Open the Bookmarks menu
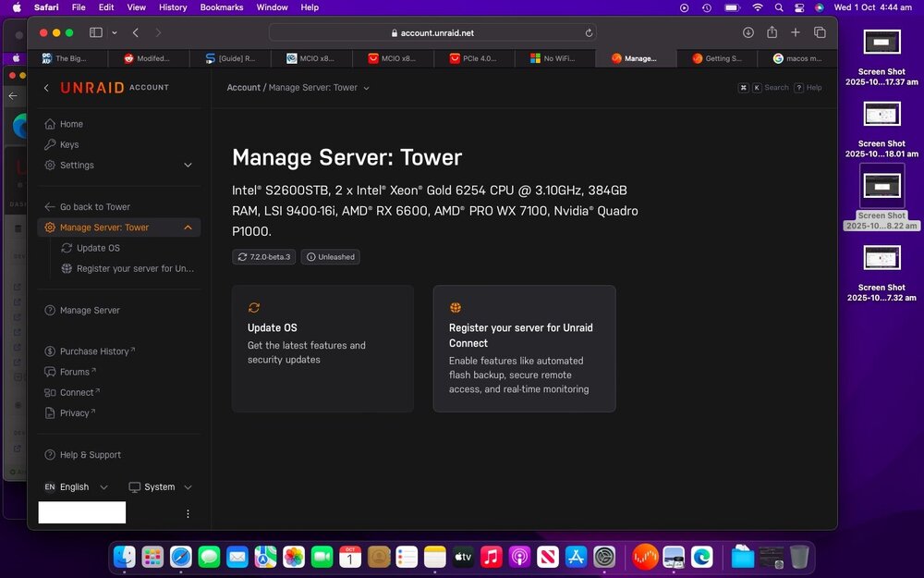This screenshot has width=924, height=578. coord(222,7)
